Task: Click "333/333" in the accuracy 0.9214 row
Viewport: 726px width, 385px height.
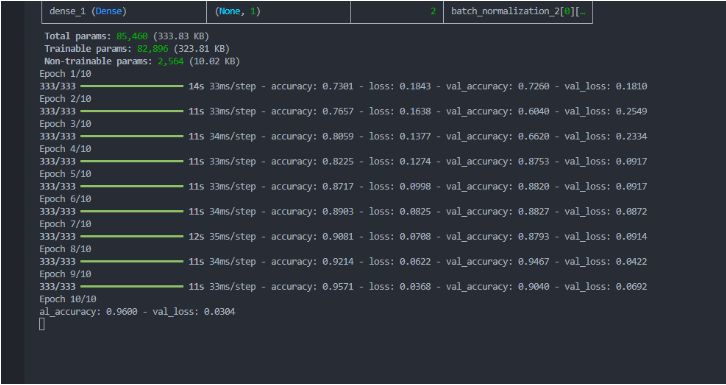Action: pyautogui.click(x=57, y=261)
